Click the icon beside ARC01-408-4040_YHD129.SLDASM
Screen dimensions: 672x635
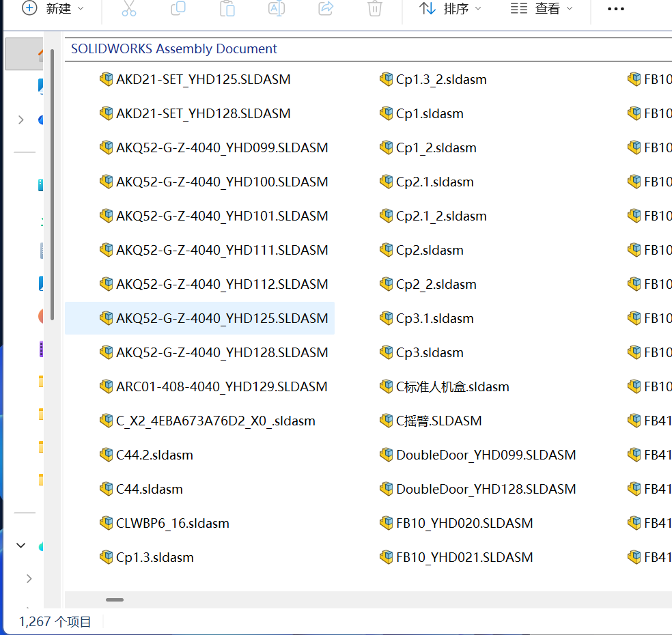click(106, 386)
